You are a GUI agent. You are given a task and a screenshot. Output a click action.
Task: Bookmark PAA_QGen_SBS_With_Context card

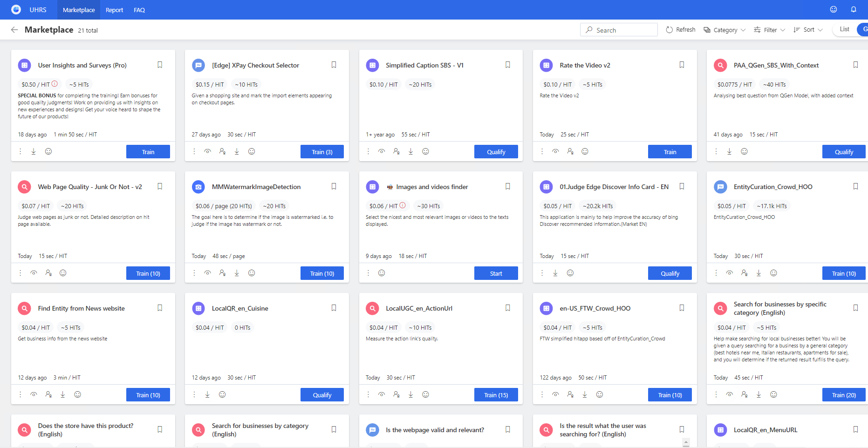855,65
